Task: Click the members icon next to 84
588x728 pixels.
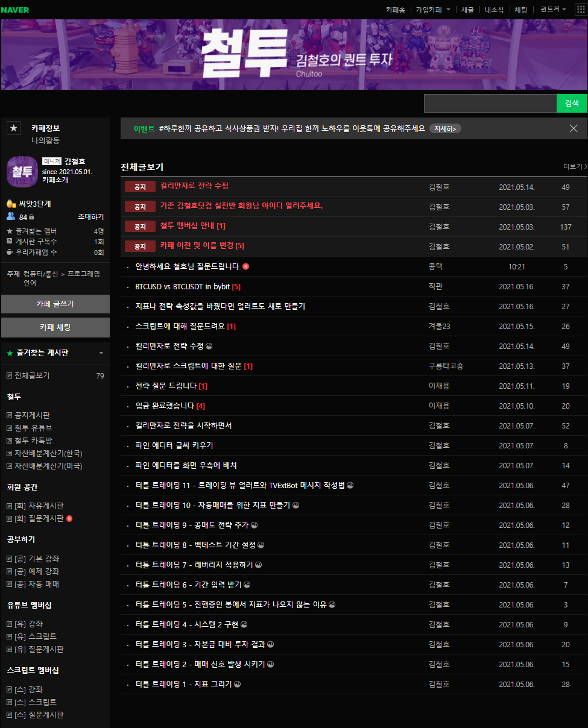Action: pyautogui.click(x=11, y=217)
